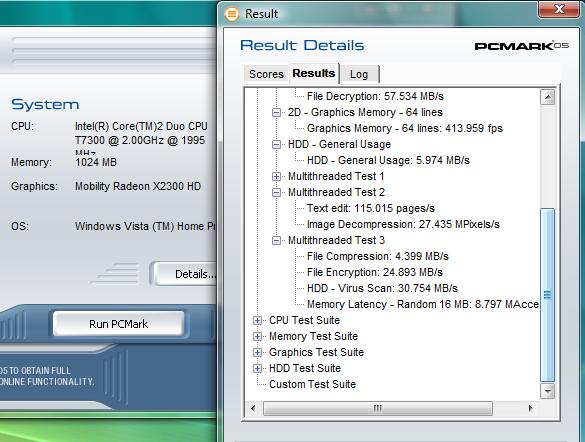This screenshot has height=442, width=585.
Task: Collapse 2D - Graphics Memory - 64 lines node
Action: click(276, 112)
